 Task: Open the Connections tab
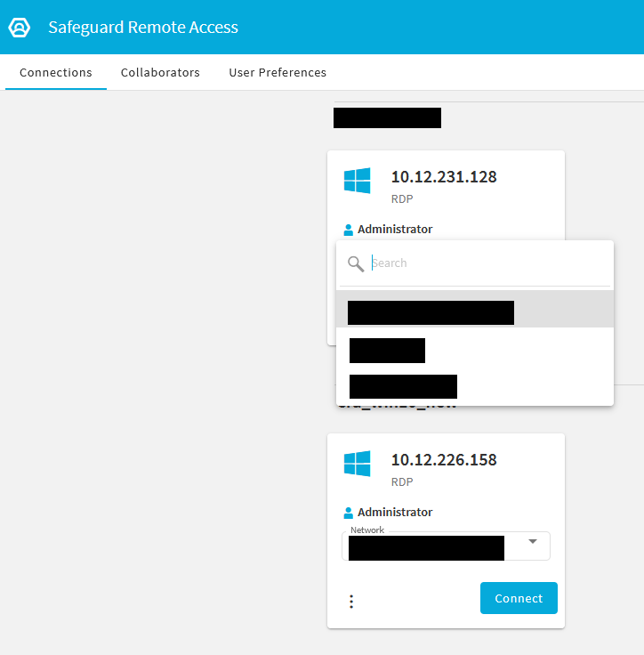point(56,73)
